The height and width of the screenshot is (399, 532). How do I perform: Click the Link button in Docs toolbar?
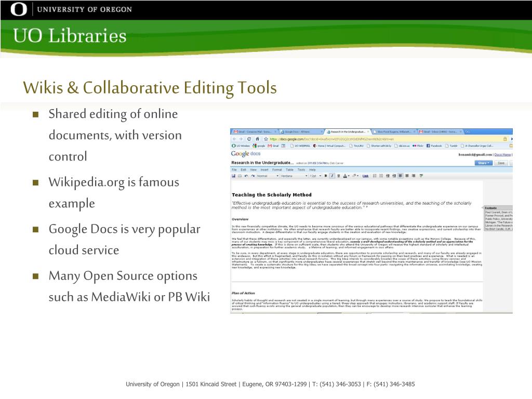(365, 176)
